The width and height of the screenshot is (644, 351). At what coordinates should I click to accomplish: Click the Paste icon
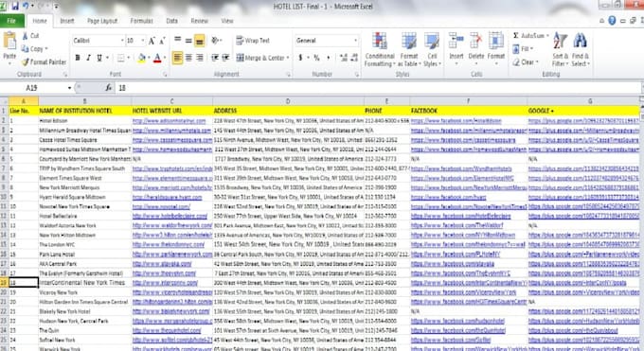pos(9,42)
